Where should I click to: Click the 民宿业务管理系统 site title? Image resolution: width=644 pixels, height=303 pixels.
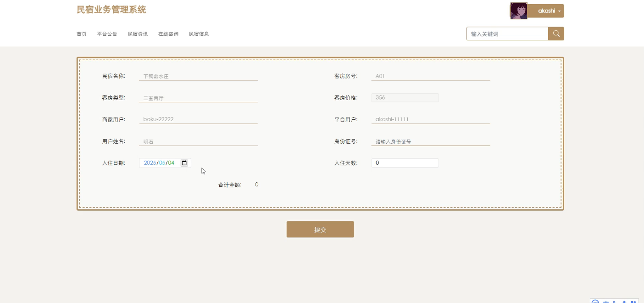click(111, 10)
